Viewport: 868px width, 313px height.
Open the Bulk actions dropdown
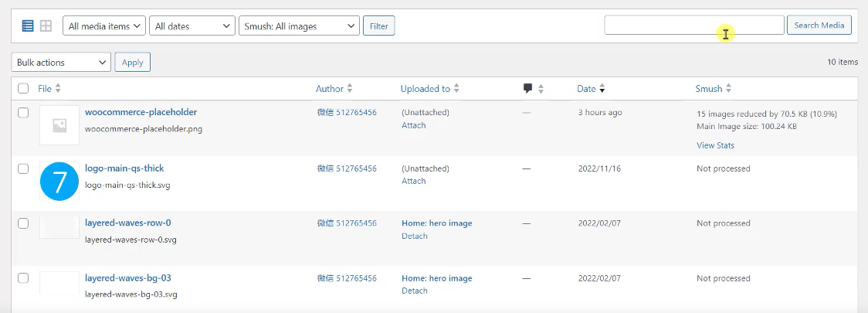[x=61, y=63]
